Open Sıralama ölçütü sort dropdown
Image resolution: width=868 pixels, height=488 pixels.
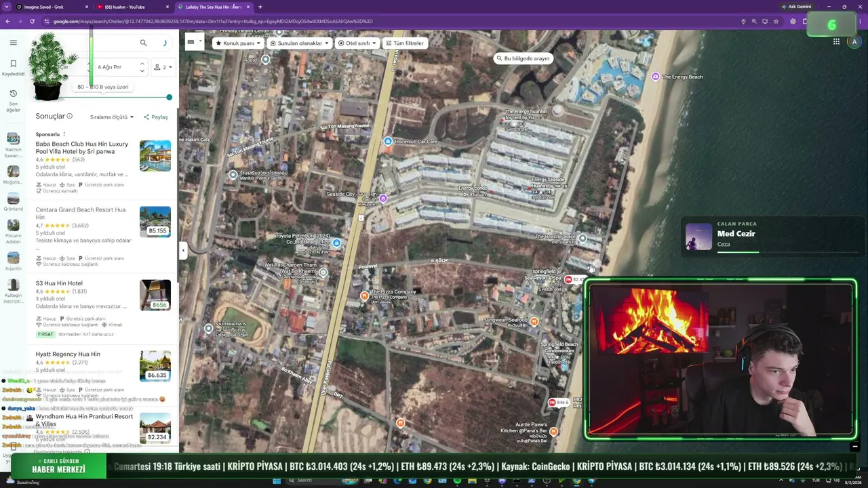(111, 117)
